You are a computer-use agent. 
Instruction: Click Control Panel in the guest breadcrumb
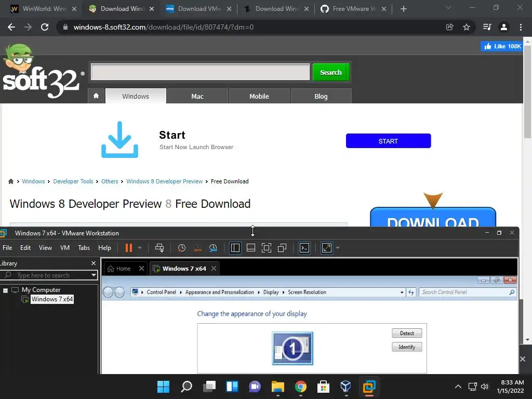coord(161,292)
